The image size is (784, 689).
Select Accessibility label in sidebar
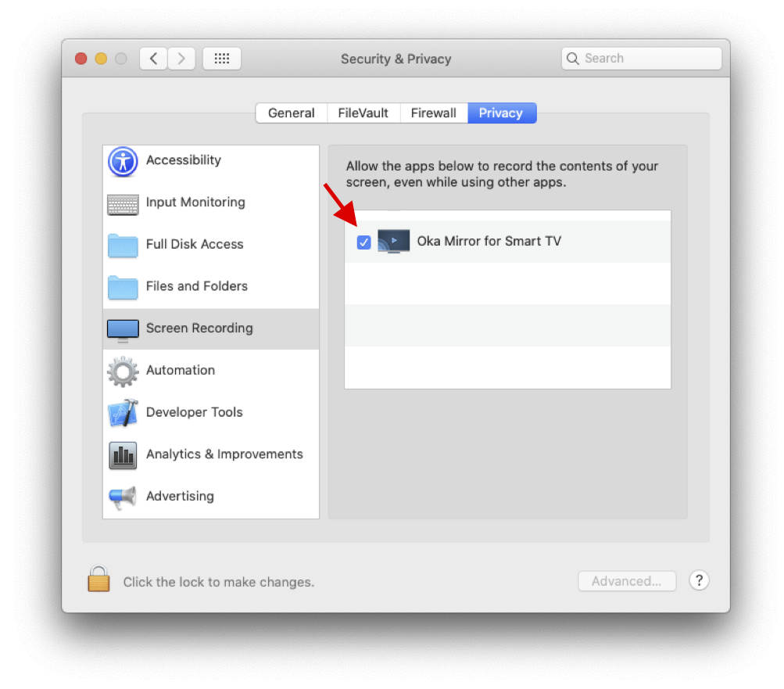184,160
